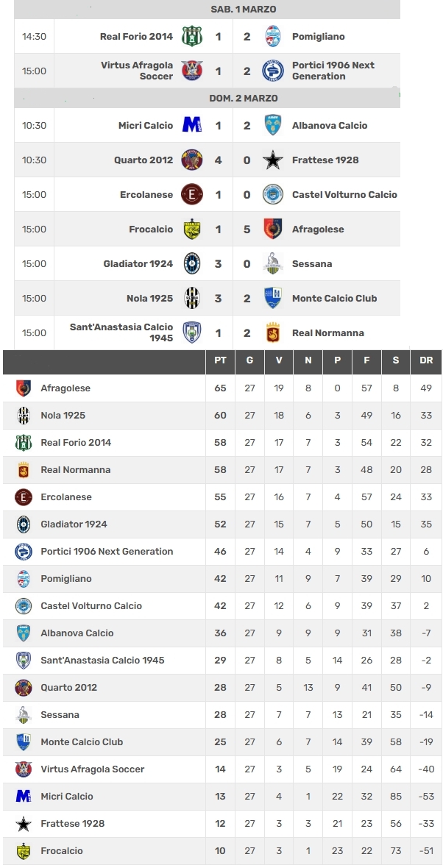443x868 pixels.
Task: Click the Real Forio 2014 green crest in results
Action: click(x=192, y=37)
